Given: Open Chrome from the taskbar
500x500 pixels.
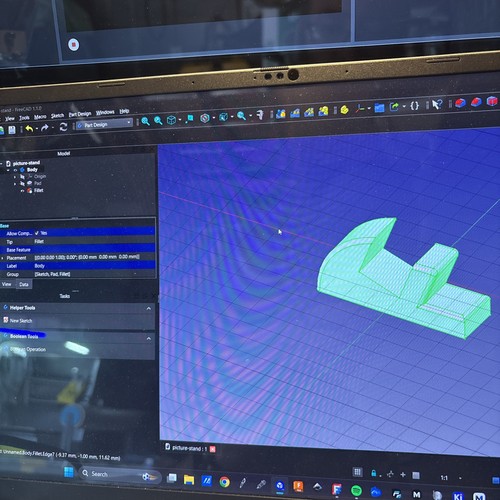Looking at the screenshot, I should [x=225, y=482].
